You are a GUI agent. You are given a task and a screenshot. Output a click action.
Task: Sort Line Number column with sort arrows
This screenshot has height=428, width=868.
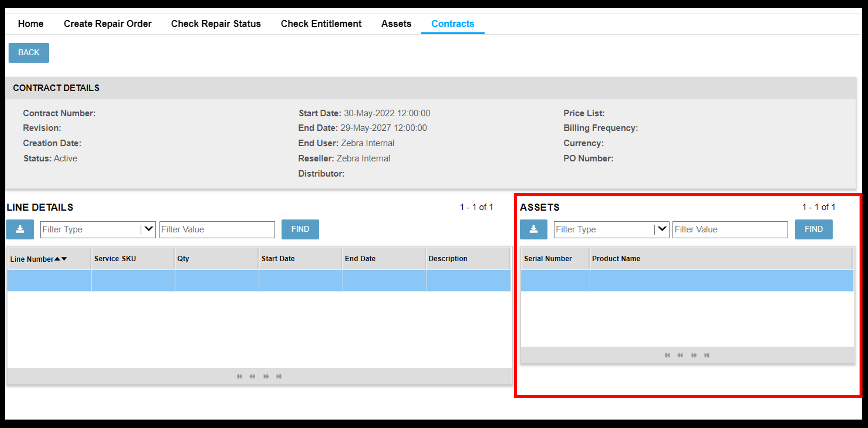point(61,259)
